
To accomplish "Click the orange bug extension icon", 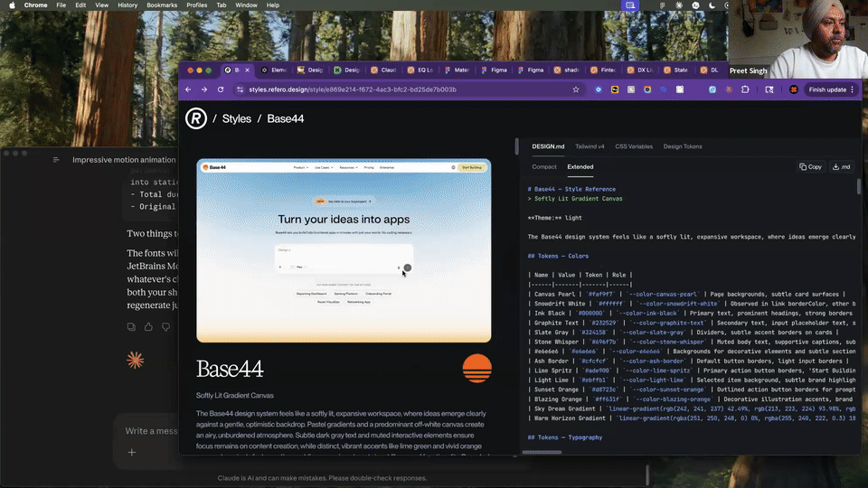I will click(729, 89).
